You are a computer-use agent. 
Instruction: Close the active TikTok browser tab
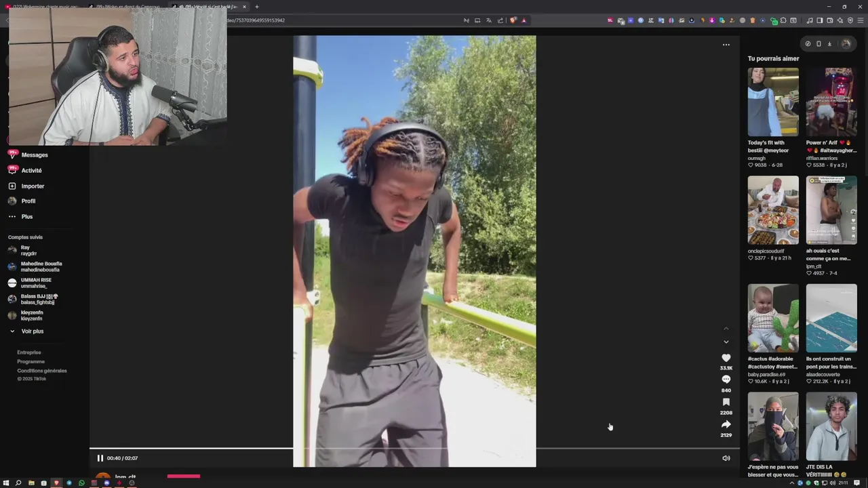tap(244, 7)
